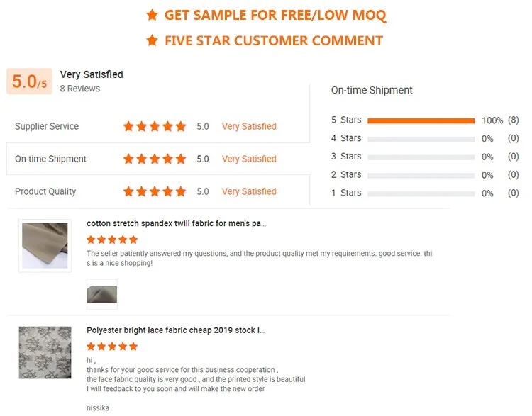Click the 4 Stars rating bar
The height and width of the screenshot is (416, 532).
coord(421,139)
